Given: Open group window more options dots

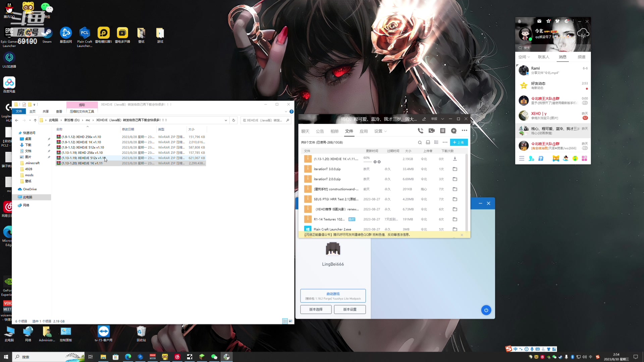Looking at the screenshot, I should [465, 131].
